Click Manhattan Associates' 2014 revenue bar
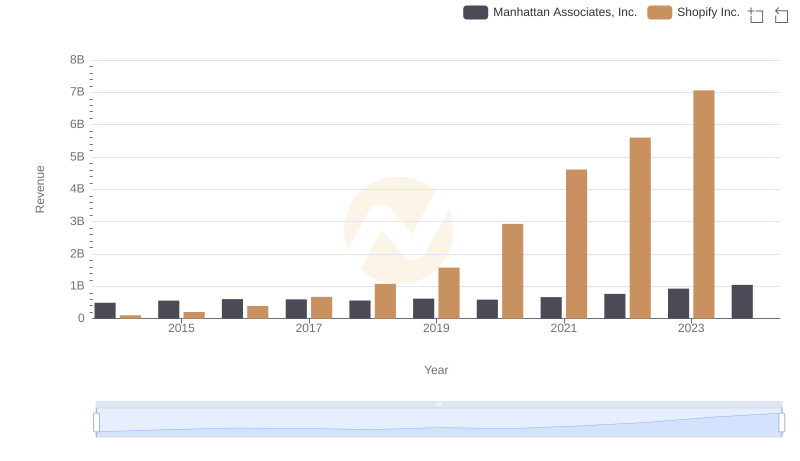The width and height of the screenshot is (800, 461). (x=105, y=311)
